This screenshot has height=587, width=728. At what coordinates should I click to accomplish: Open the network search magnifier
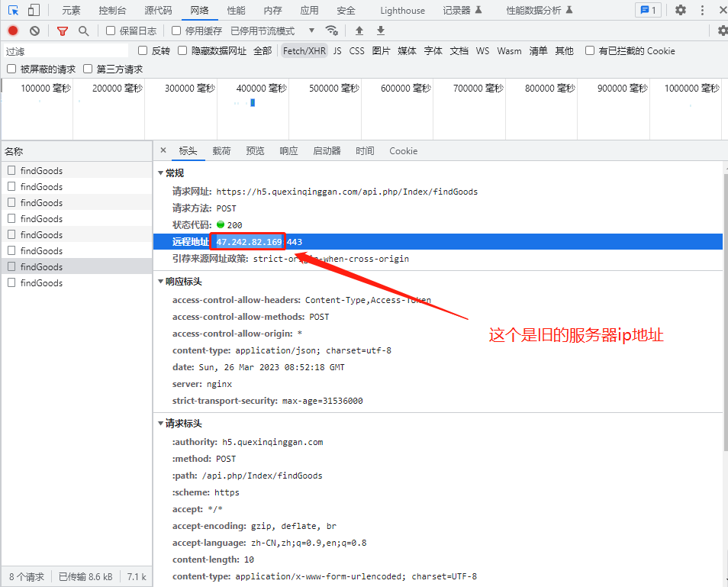pyautogui.click(x=83, y=31)
